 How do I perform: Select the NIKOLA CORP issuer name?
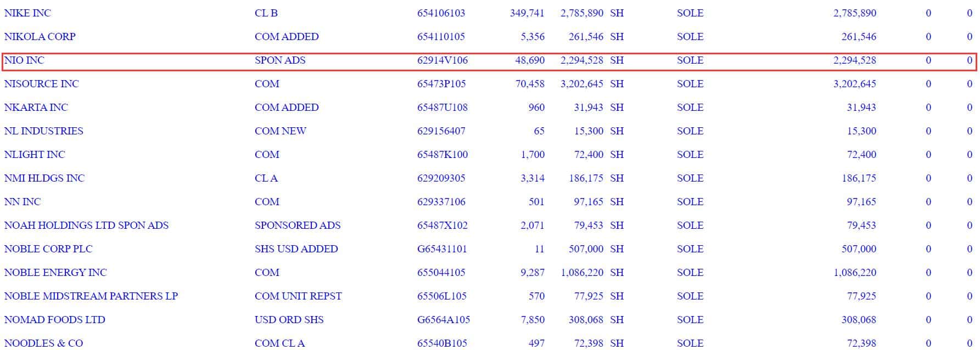[x=40, y=37]
